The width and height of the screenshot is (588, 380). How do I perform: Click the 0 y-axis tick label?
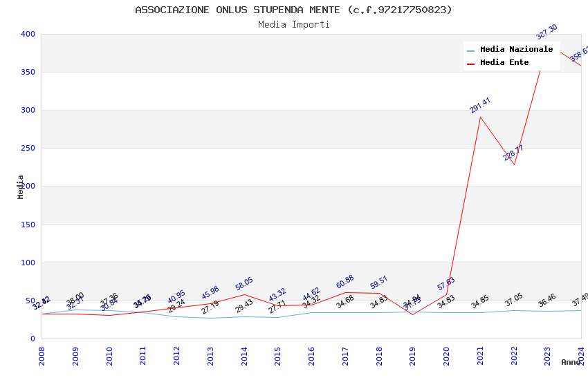point(33,339)
